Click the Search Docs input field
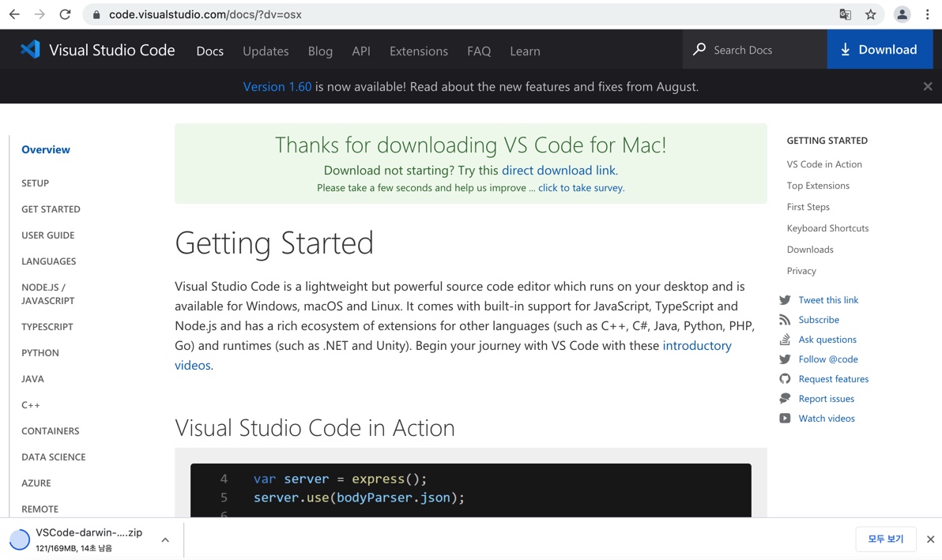Viewport: 942px width, 560px height. click(x=755, y=49)
